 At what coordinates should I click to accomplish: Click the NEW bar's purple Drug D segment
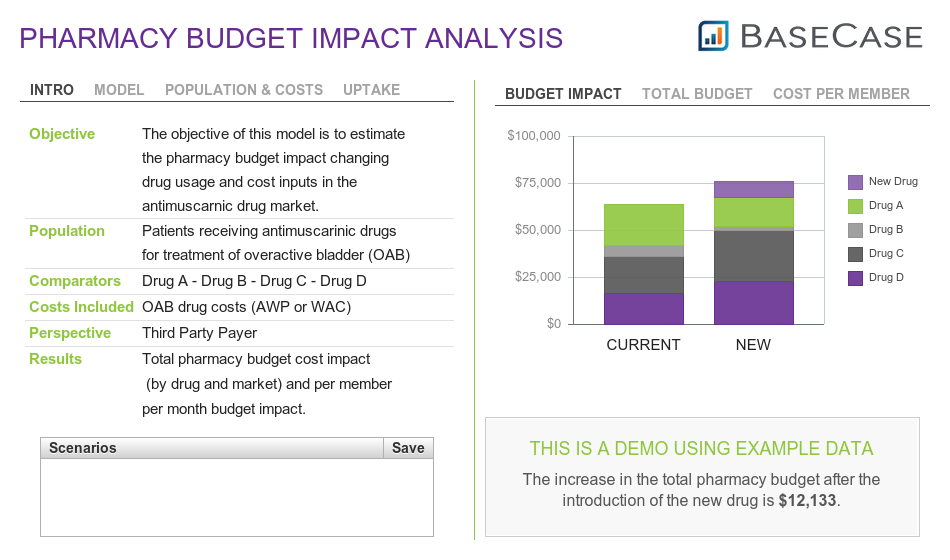754,303
